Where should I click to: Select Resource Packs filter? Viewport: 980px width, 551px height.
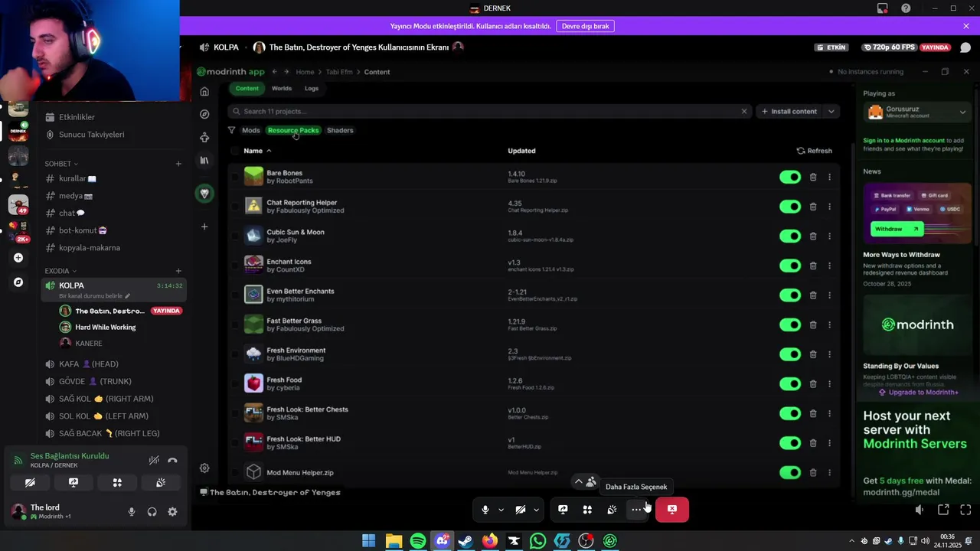293,130
